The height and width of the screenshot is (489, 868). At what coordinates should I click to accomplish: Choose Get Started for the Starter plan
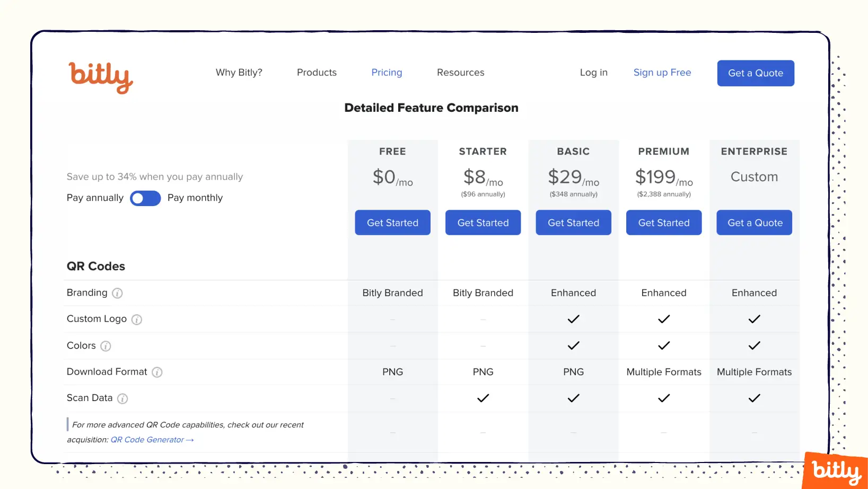tap(483, 223)
